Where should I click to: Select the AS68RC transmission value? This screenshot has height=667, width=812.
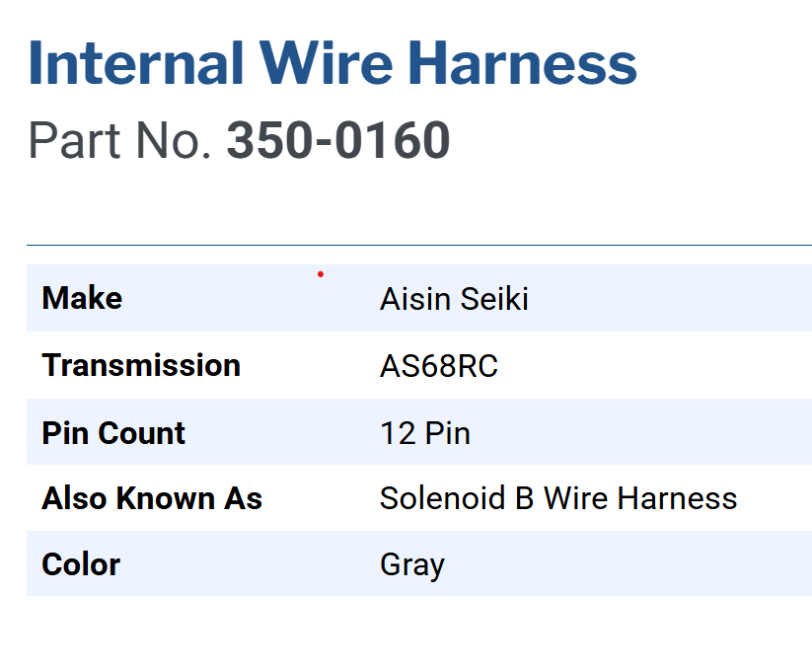coord(439,366)
